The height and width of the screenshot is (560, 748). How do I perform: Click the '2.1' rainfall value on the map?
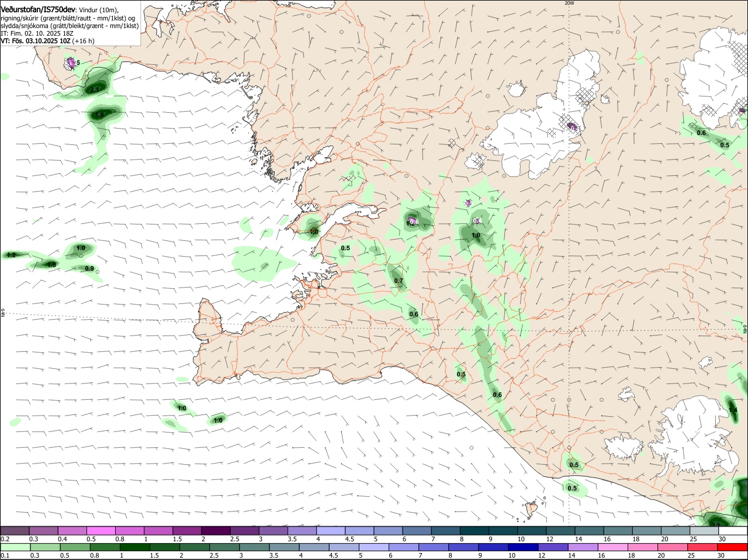click(94, 89)
